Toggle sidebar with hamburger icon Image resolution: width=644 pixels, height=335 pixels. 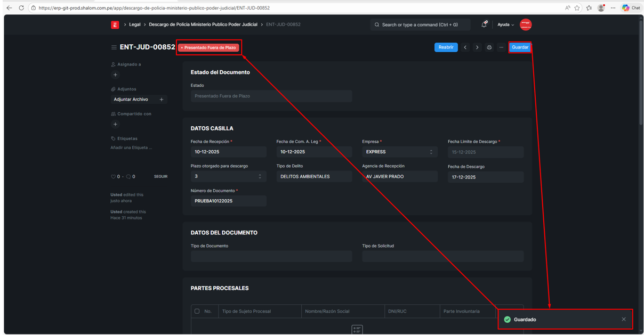point(114,47)
